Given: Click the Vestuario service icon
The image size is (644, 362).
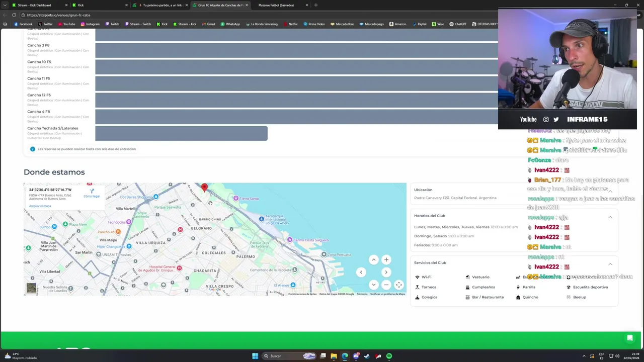Looking at the screenshot, I should click(x=467, y=277).
